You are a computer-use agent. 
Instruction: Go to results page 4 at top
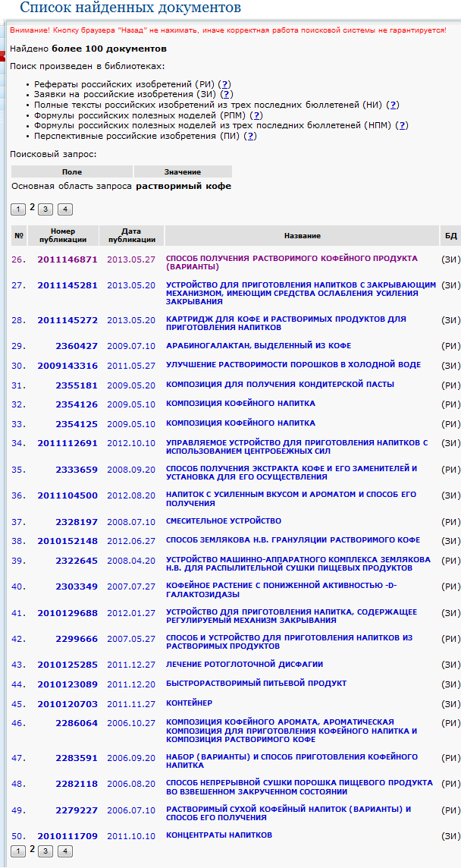click(65, 209)
